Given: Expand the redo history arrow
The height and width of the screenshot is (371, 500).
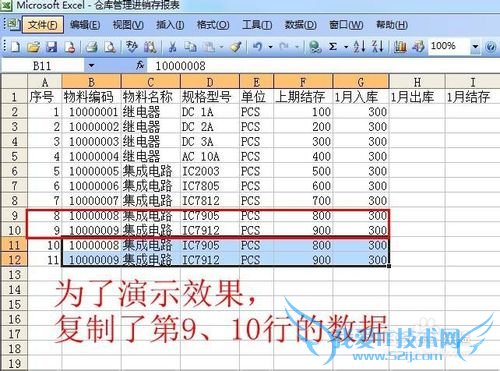Looking at the screenshot, I should click(297, 47).
